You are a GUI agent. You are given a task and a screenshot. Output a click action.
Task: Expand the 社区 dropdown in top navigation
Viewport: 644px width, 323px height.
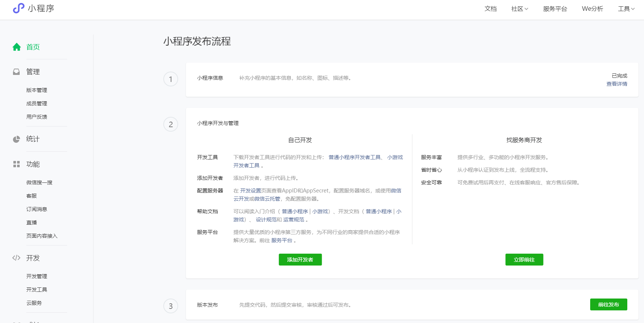[x=520, y=9]
